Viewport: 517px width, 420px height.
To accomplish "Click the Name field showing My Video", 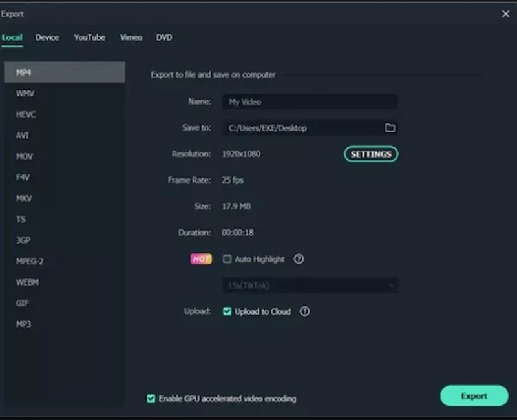I will [310, 101].
